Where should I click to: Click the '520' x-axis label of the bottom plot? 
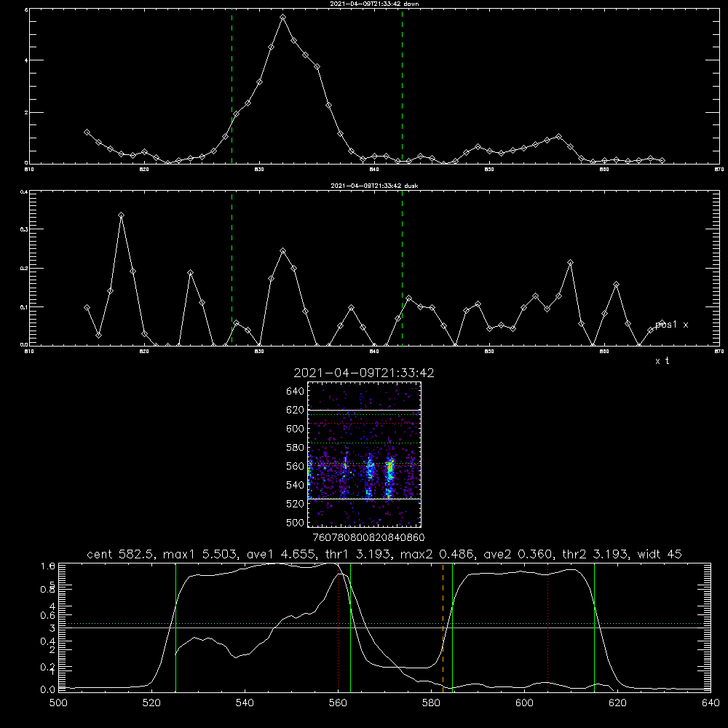tap(152, 703)
